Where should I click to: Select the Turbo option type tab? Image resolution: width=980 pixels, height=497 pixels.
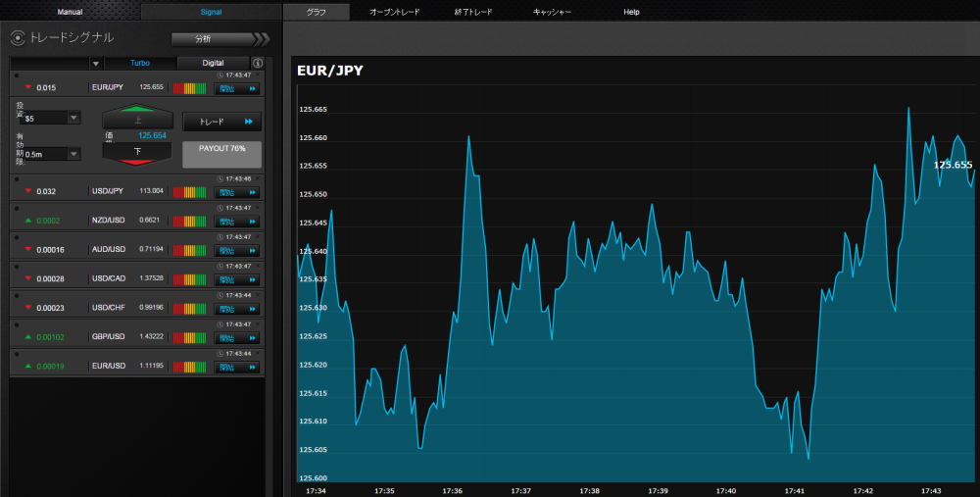point(140,63)
